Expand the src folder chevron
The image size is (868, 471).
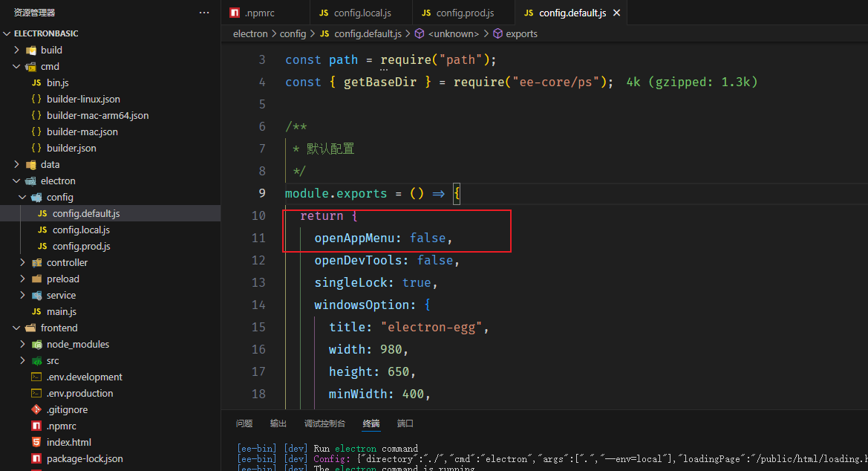tap(23, 360)
